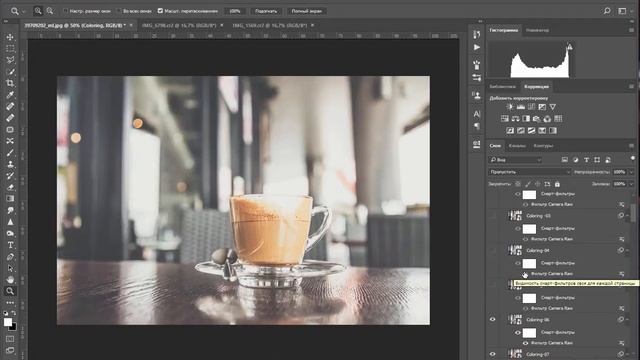Click the histogram cache warning triangle
This screenshot has height=360, width=640.
(569, 47)
